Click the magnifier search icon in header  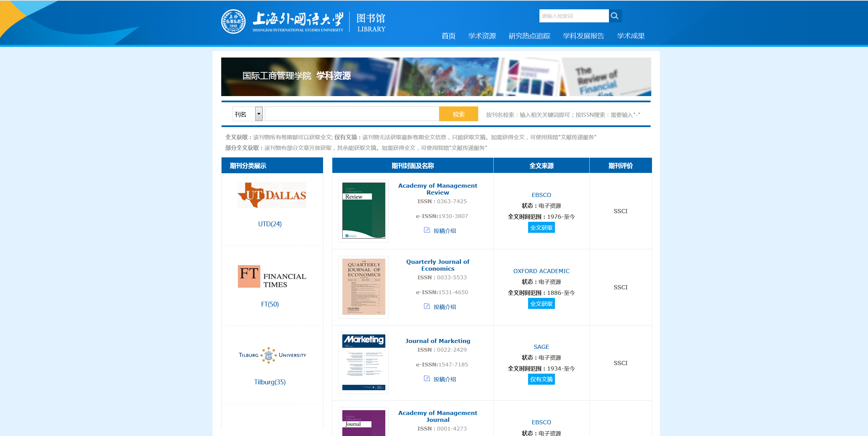pyautogui.click(x=615, y=16)
